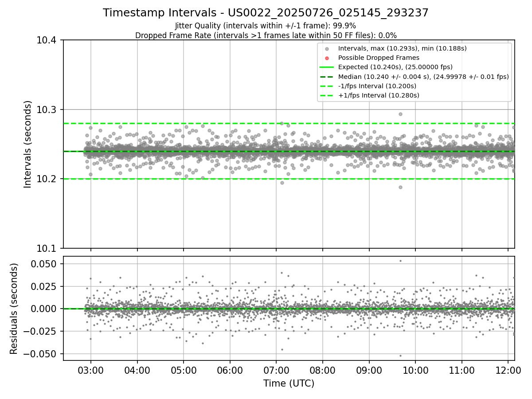Click the −0.050 tick label on the Residuals axis
Screen dimensions: 532x399
tap(41, 354)
